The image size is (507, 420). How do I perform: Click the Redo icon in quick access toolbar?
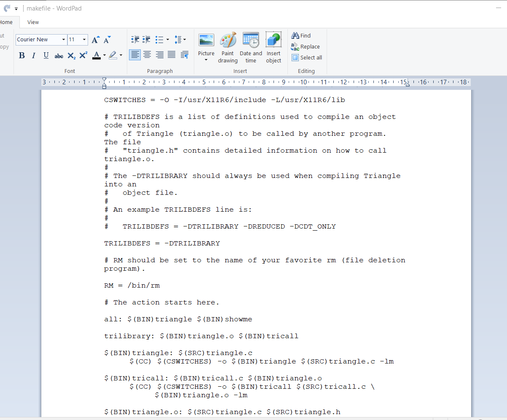[6, 8]
